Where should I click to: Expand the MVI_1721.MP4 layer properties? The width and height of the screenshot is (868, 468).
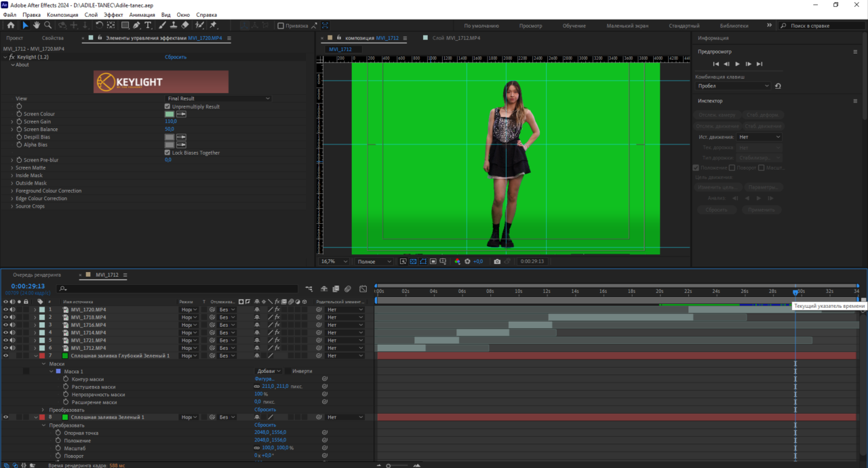pyautogui.click(x=35, y=340)
